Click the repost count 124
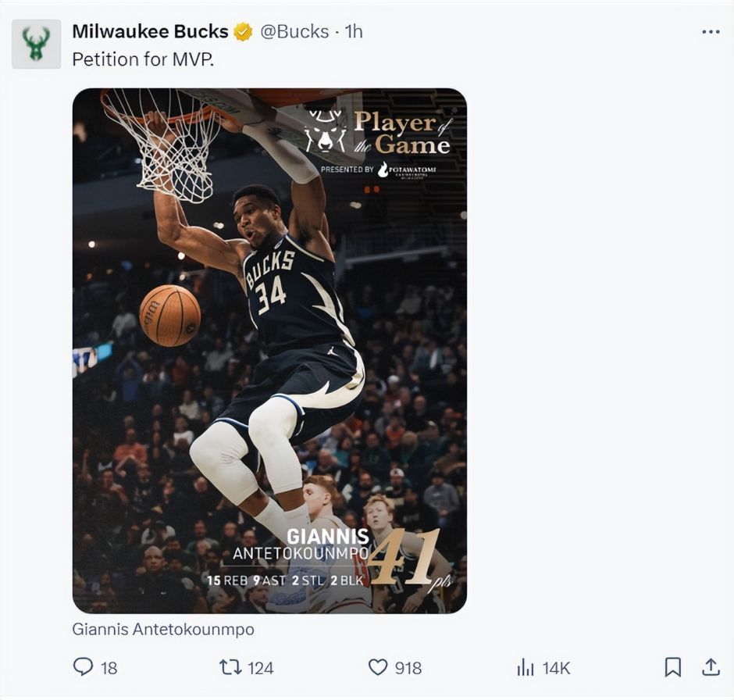 click(261, 668)
